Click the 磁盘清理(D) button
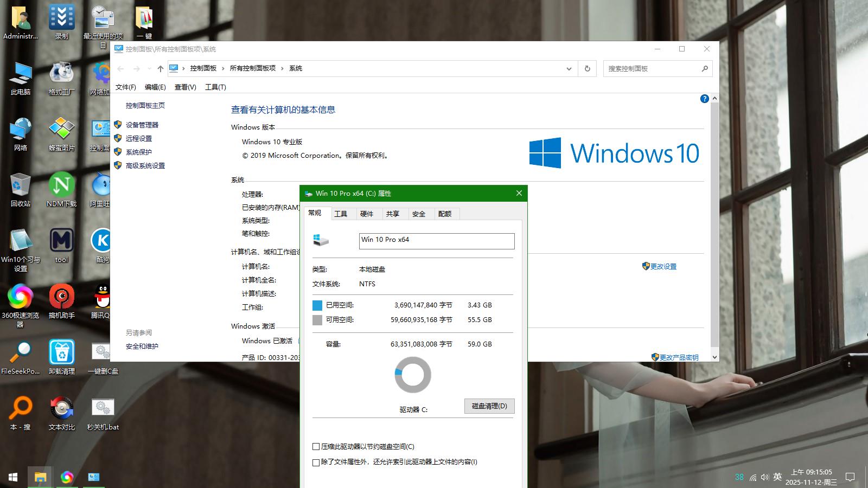The height and width of the screenshot is (488, 868). (489, 406)
